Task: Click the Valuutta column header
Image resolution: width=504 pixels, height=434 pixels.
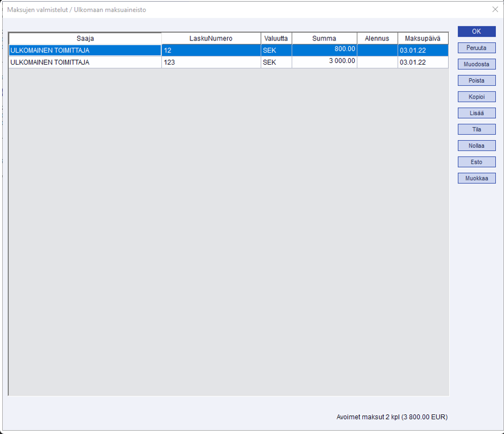Action: tap(276, 38)
